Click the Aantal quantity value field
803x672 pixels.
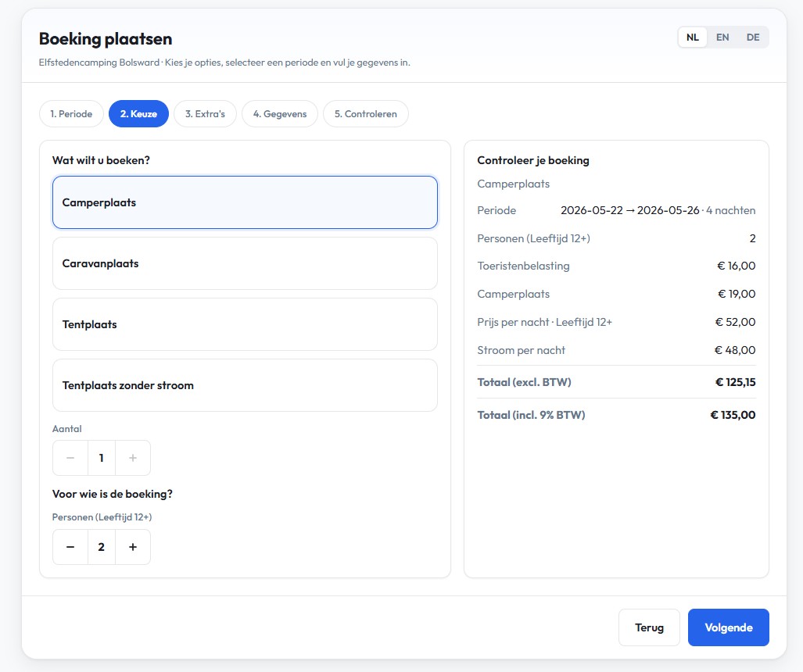click(101, 458)
